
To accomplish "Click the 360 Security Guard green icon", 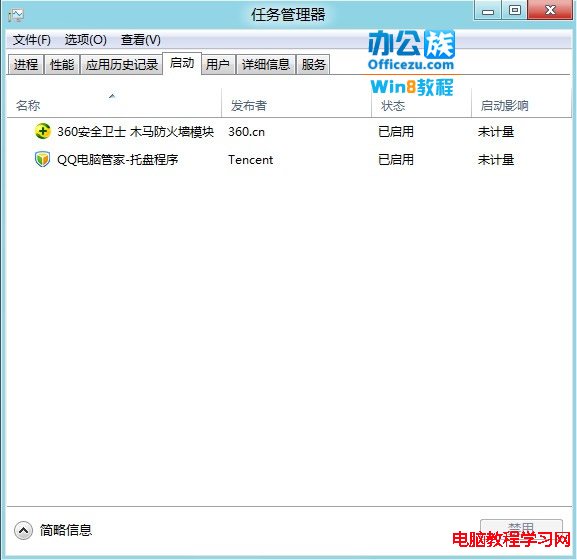I will click(43, 131).
